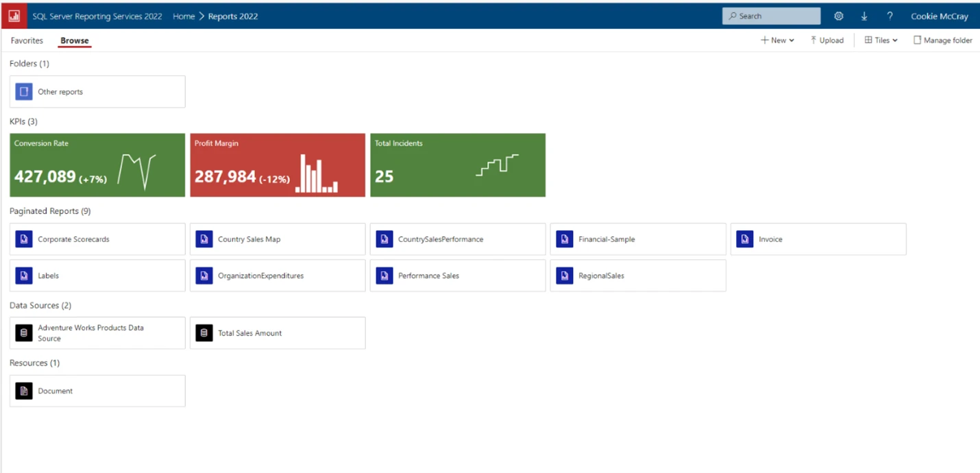Click the Invoice paginated report icon
This screenshot has height=473, width=980.
pos(744,239)
